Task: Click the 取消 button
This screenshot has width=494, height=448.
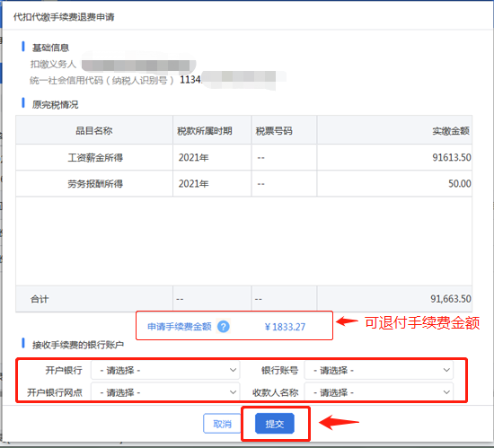Action: click(222, 424)
